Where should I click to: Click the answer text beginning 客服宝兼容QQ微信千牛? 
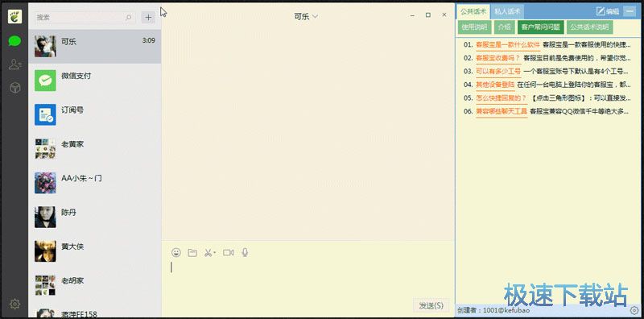580,110
